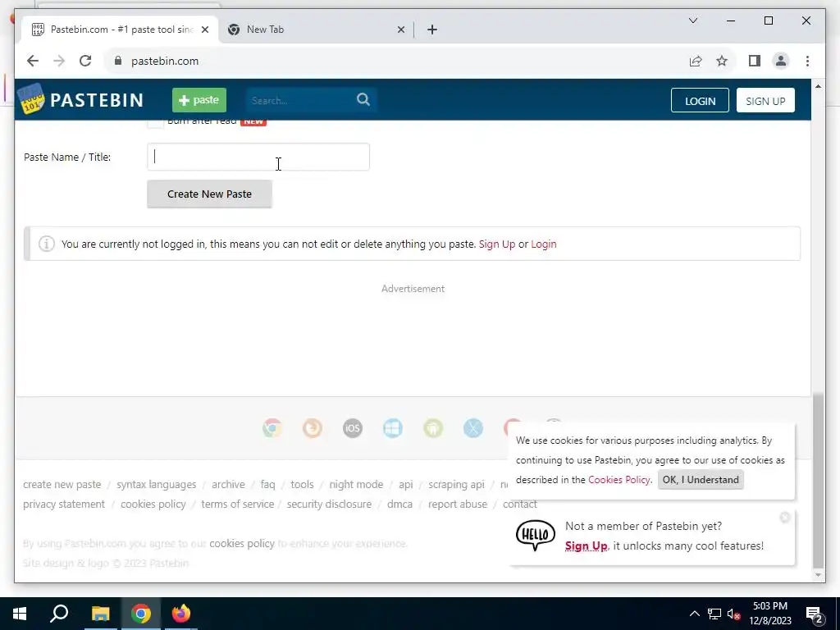
Task: Click the search magnifier icon in Pastebin header
Action: click(x=363, y=99)
